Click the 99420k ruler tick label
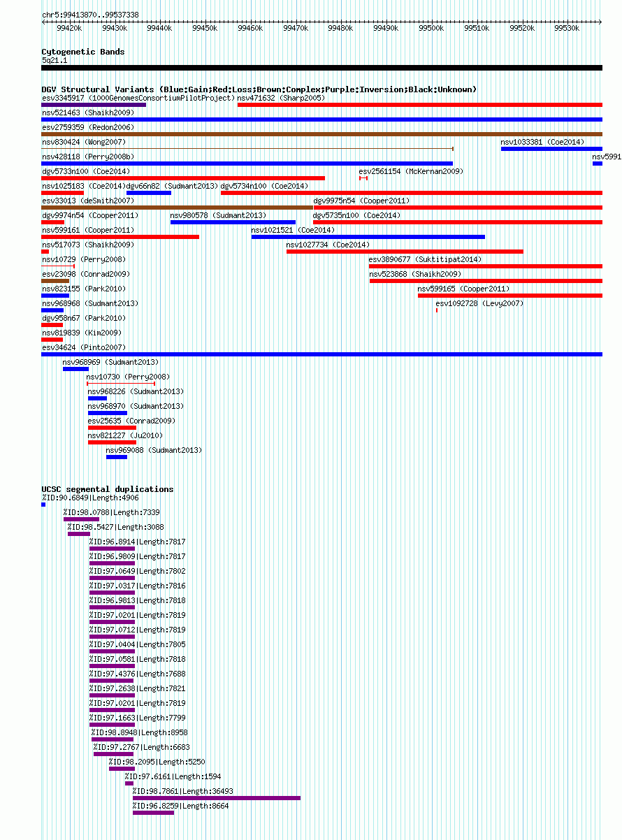Screen dimensions: 622x840 point(69,28)
